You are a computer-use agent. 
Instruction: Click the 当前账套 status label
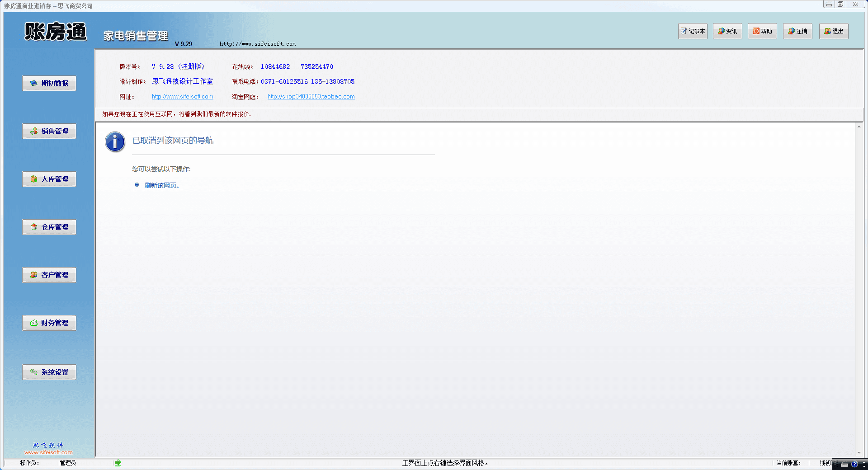tap(788, 463)
